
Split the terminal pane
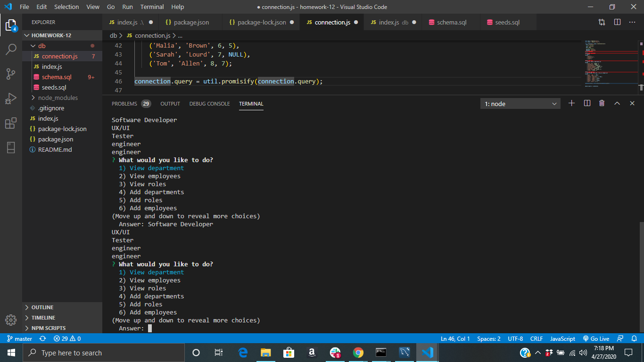pos(586,103)
